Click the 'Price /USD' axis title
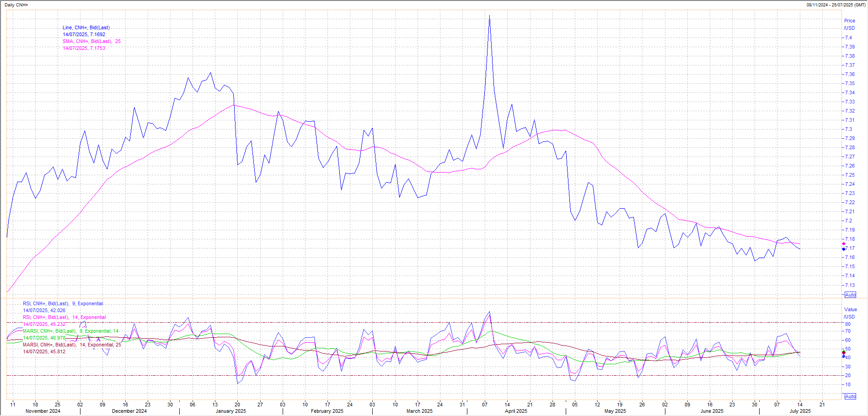868x416 pixels. pos(849,24)
